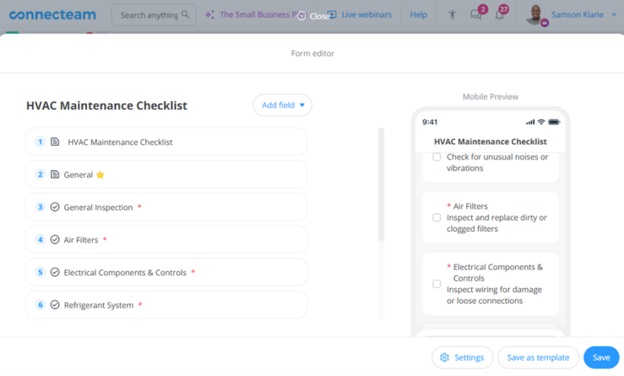Click the mobile preview form title
Screen dimensions: 624x376
(x=490, y=142)
